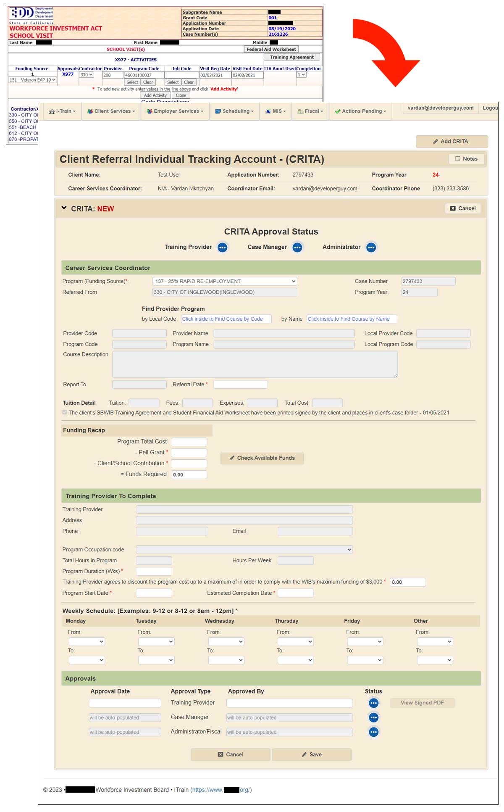Image resolution: width=504 pixels, height=812 pixels.
Task: Open Federal Aid Worksheet in School Visit window
Action: tap(271, 49)
